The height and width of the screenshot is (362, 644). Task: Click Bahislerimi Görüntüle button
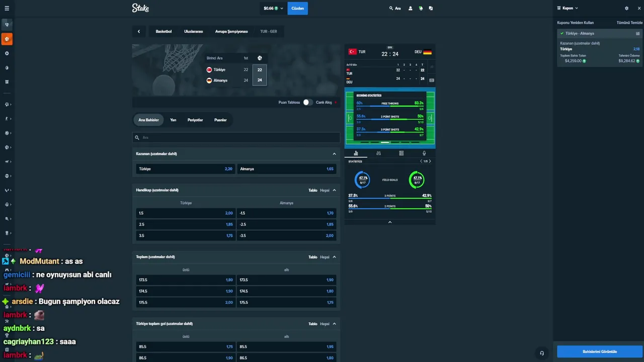coord(600,351)
